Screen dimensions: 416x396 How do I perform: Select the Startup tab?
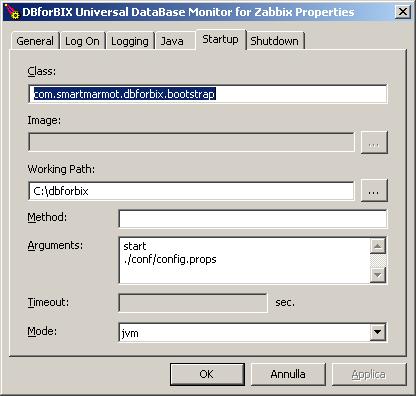point(221,39)
